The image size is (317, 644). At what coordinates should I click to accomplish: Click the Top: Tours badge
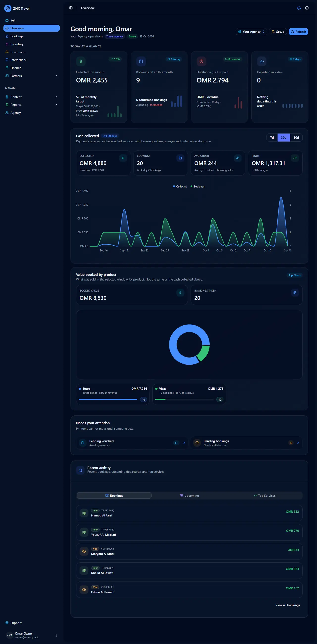click(x=294, y=275)
